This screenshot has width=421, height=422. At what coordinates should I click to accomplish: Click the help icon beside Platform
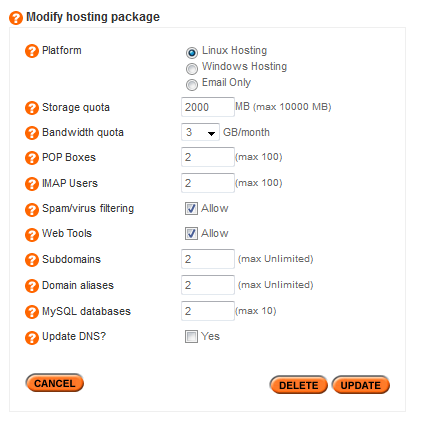(32, 51)
